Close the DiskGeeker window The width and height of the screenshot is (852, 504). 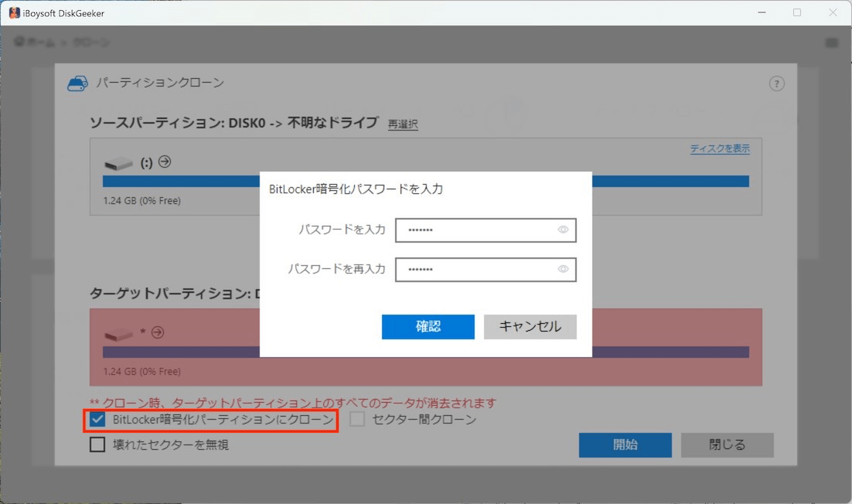[x=833, y=12]
